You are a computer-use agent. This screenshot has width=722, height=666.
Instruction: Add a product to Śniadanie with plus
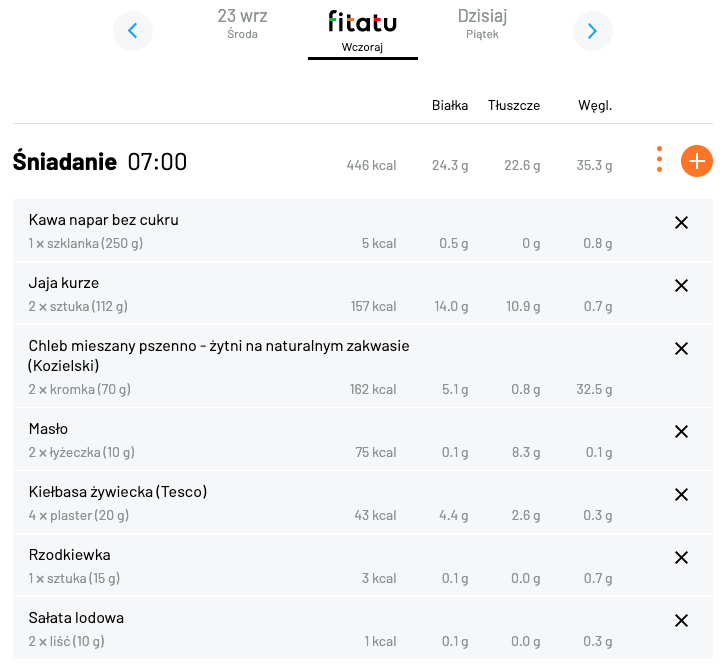697,161
